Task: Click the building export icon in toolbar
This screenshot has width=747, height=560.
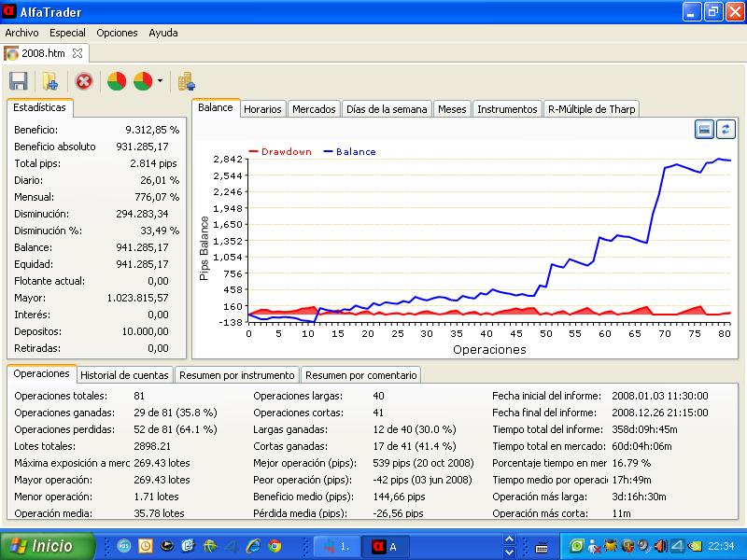Action: click(x=186, y=81)
